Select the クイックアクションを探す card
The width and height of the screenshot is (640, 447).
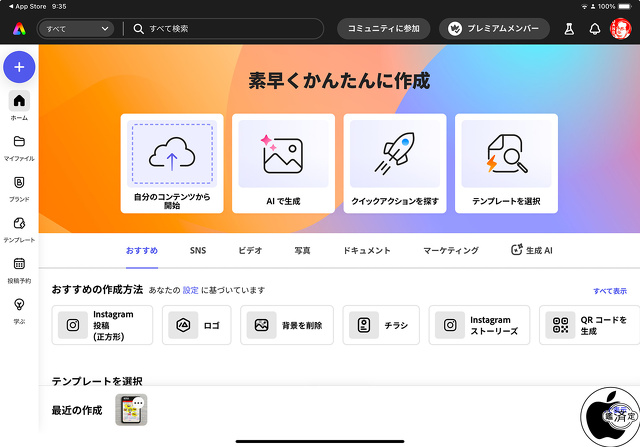click(395, 163)
